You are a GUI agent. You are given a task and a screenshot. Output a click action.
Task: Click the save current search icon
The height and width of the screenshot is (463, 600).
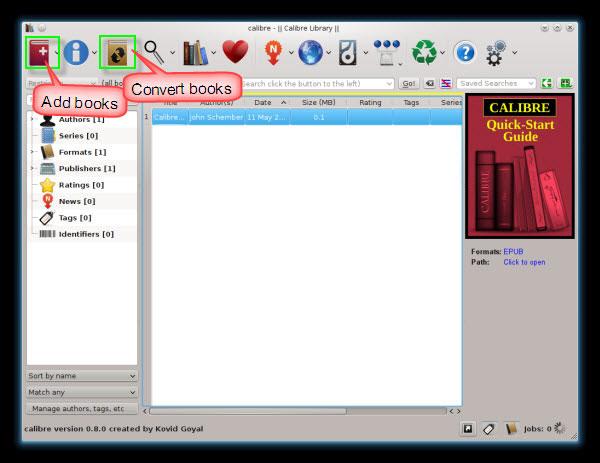coord(566,83)
